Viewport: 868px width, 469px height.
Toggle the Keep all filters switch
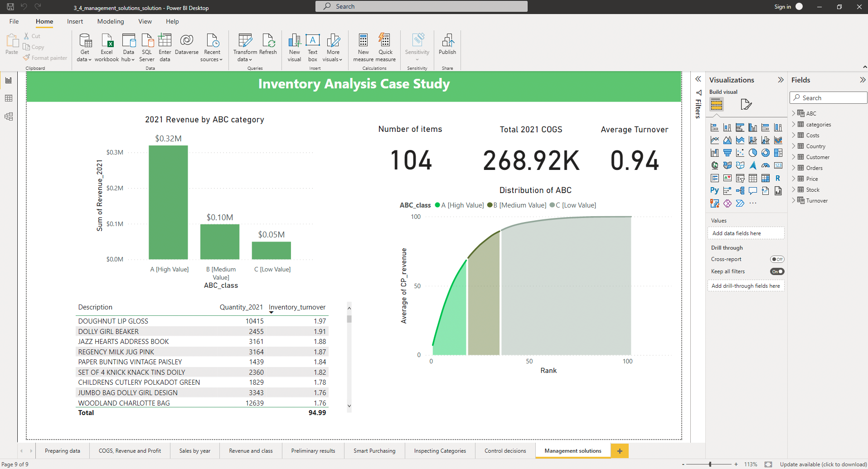click(777, 271)
